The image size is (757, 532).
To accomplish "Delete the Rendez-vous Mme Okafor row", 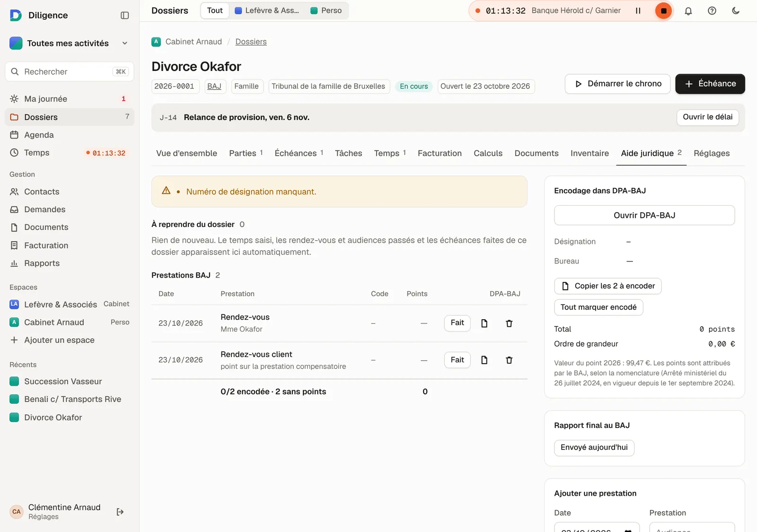I will pyautogui.click(x=509, y=323).
